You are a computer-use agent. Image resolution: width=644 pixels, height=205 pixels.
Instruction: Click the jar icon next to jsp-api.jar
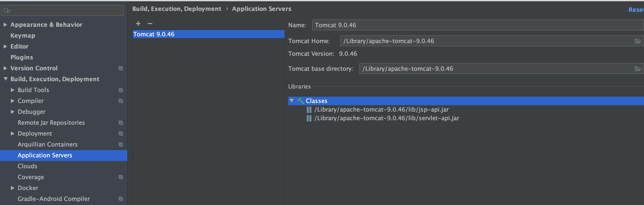pos(309,109)
